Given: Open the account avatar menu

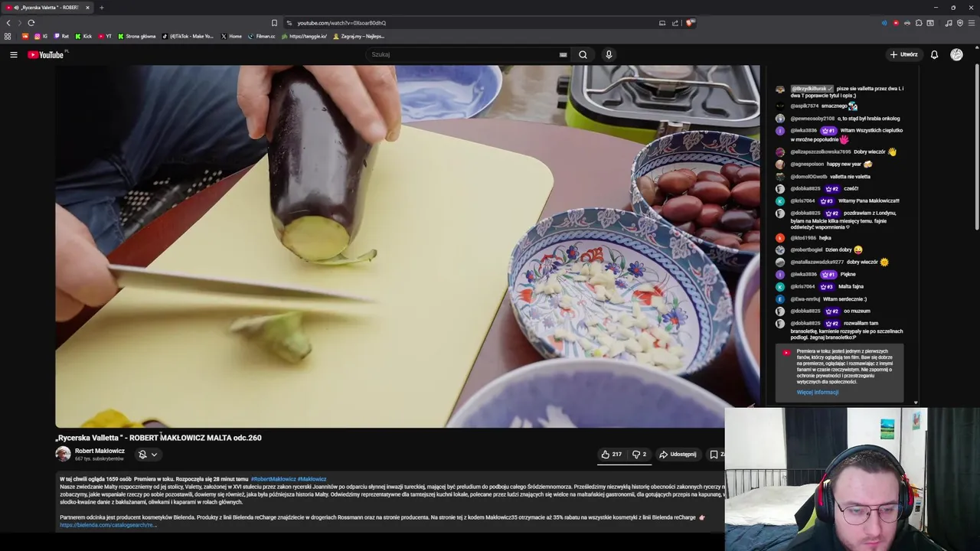Looking at the screenshot, I should [956, 54].
